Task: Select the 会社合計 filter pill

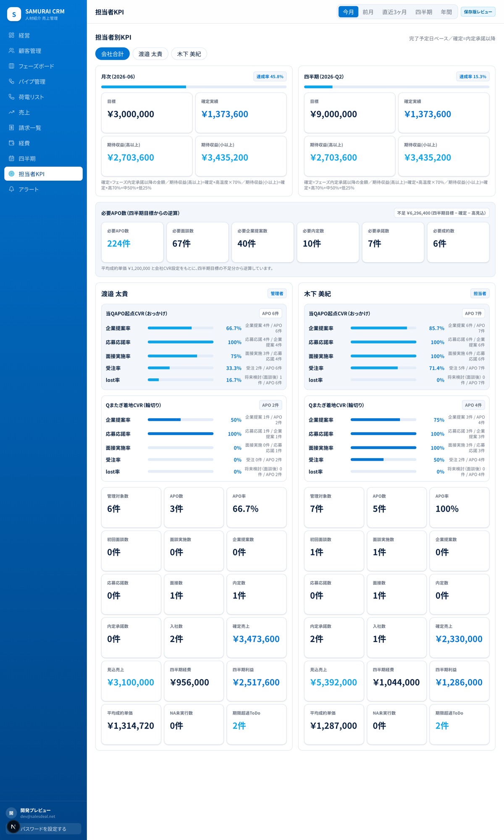Action: point(113,54)
